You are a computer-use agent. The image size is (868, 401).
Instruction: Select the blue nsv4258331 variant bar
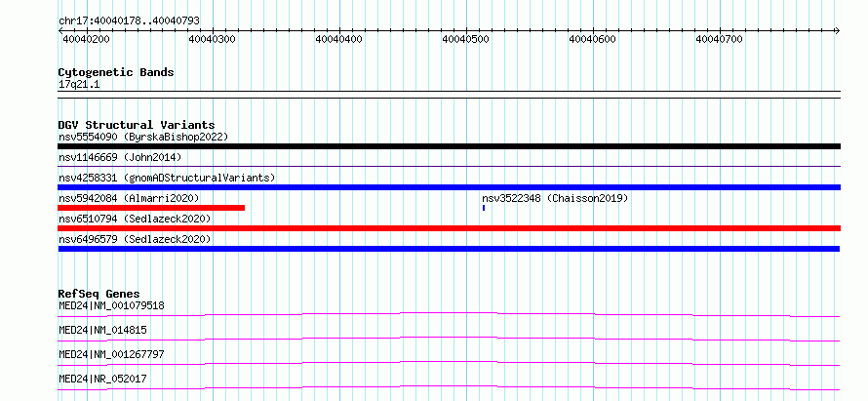point(449,187)
